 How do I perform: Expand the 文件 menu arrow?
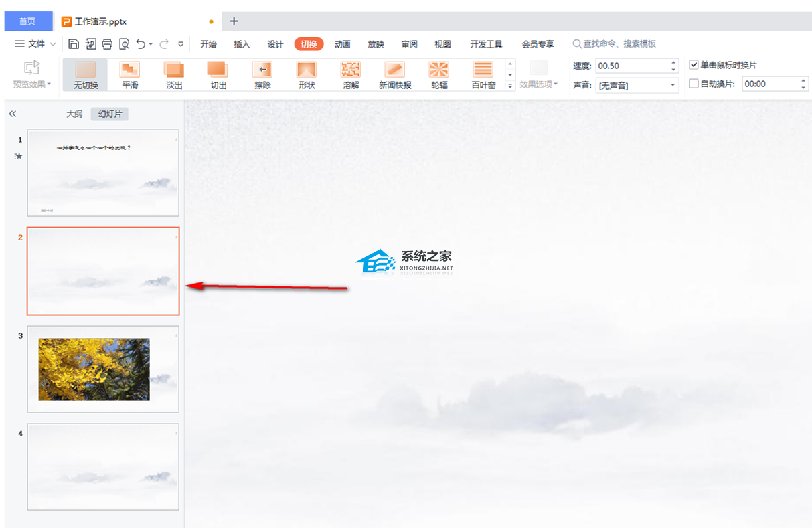pyautogui.click(x=52, y=44)
